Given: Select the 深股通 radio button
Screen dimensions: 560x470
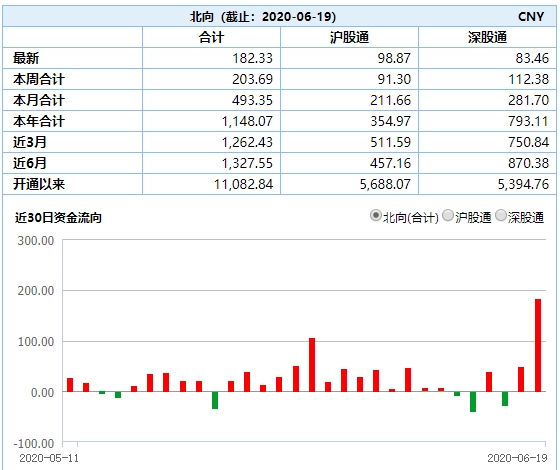Looking at the screenshot, I should (501, 215).
